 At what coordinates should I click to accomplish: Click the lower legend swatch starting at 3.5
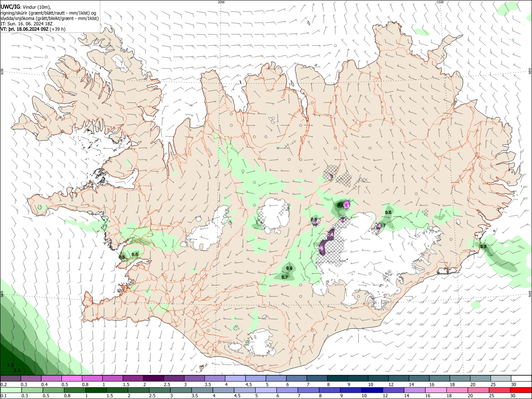(x=202, y=390)
